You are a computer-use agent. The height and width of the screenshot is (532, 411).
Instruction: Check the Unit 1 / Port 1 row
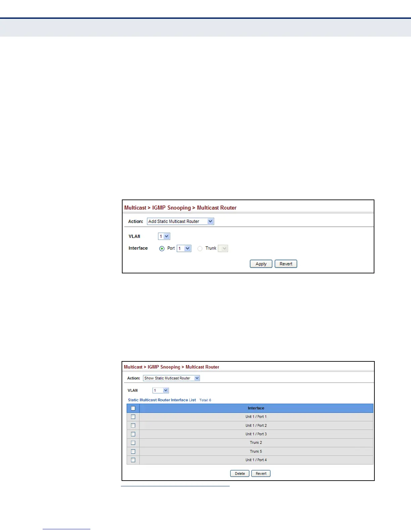133,417
